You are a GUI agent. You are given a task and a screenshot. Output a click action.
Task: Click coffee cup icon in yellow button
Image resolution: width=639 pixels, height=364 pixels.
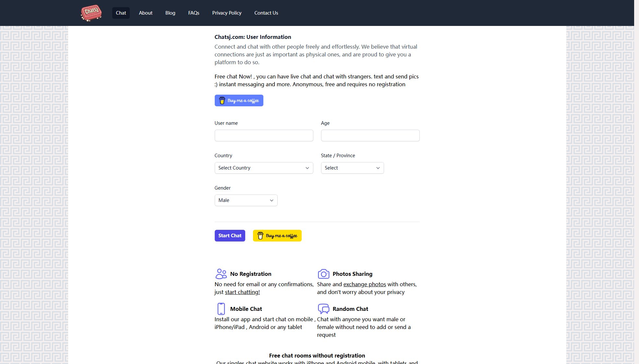tap(260, 236)
